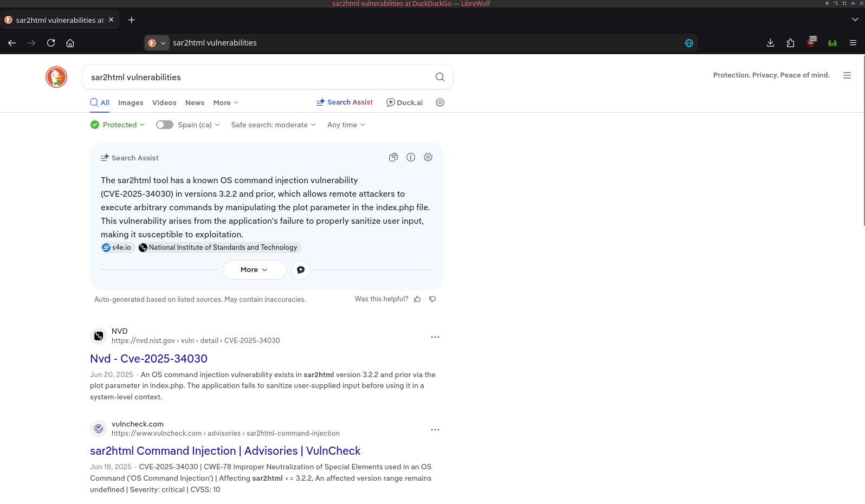Open the extensions puzzle icon

coord(790,43)
